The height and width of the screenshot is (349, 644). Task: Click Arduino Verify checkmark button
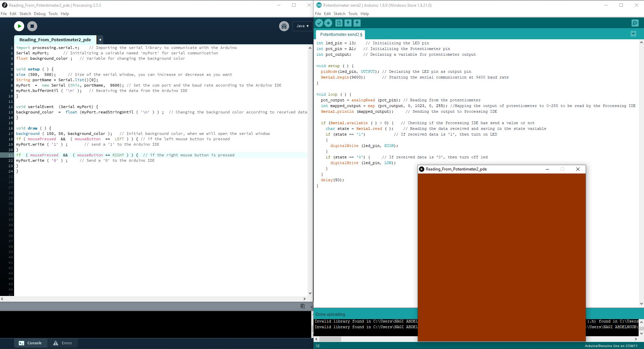click(x=319, y=23)
